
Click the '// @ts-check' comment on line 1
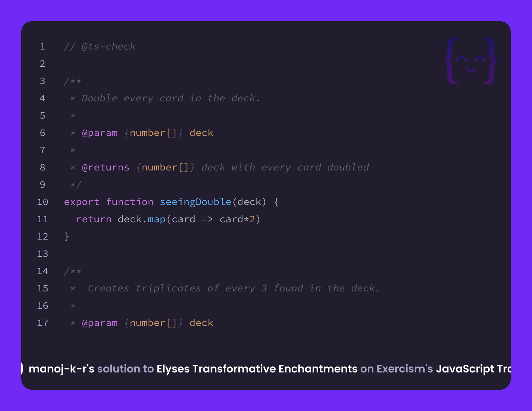100,47
